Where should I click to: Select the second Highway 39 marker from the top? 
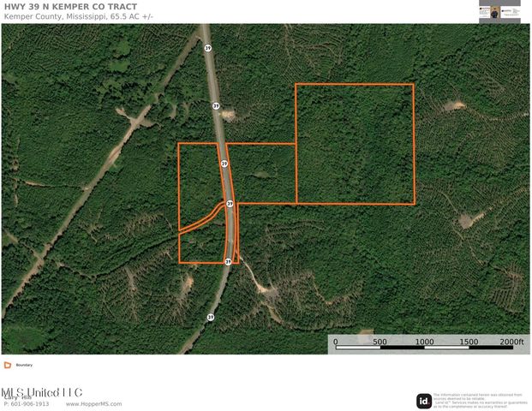(216, 105)
